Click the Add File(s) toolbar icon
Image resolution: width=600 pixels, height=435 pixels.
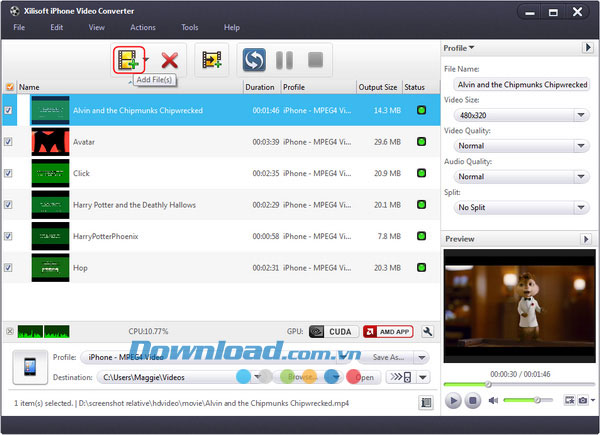(x=128, y=60)
